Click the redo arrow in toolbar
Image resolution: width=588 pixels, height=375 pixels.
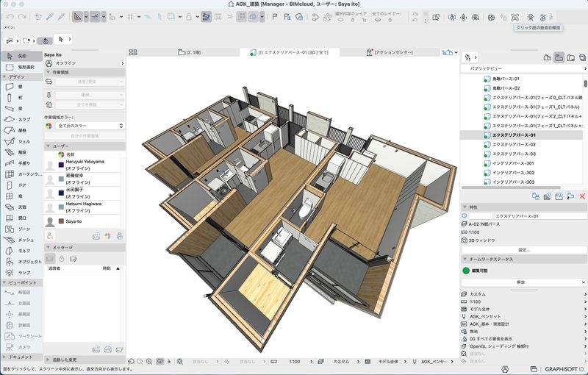pyautogui.click(x=22, y=17)
